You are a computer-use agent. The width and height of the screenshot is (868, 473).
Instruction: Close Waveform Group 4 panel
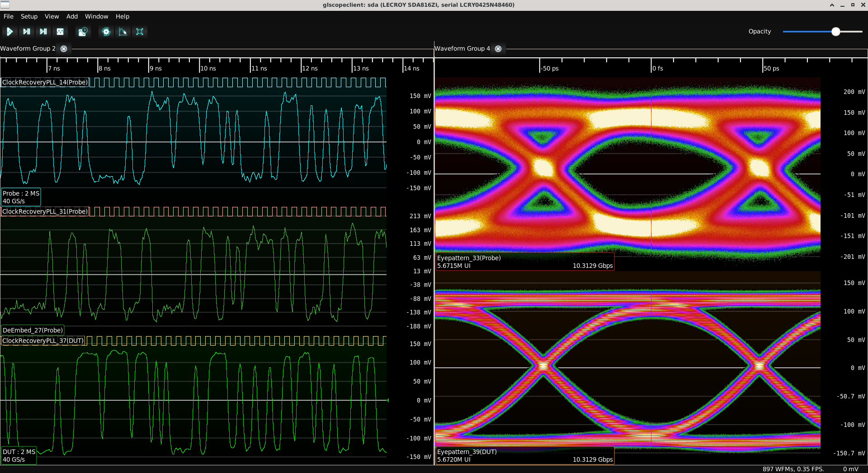(x=498, y=49)
